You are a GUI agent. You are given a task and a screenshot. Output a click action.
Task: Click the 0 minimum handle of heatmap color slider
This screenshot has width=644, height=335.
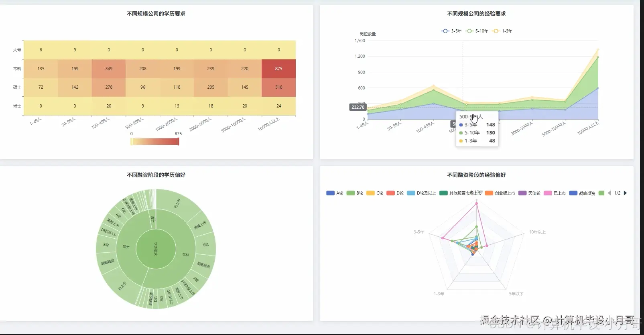[x=131, y=141]
